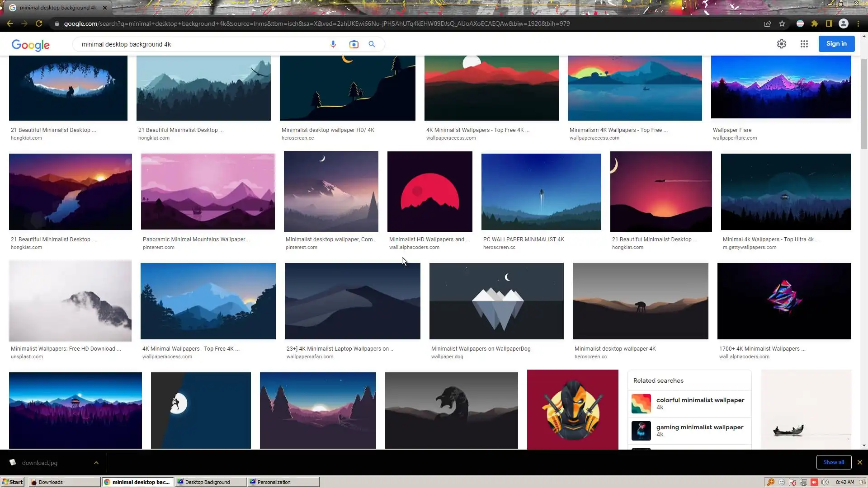Expand download.jpg options chevron
This screenshot has height=488, width=868.
point(96,463)
